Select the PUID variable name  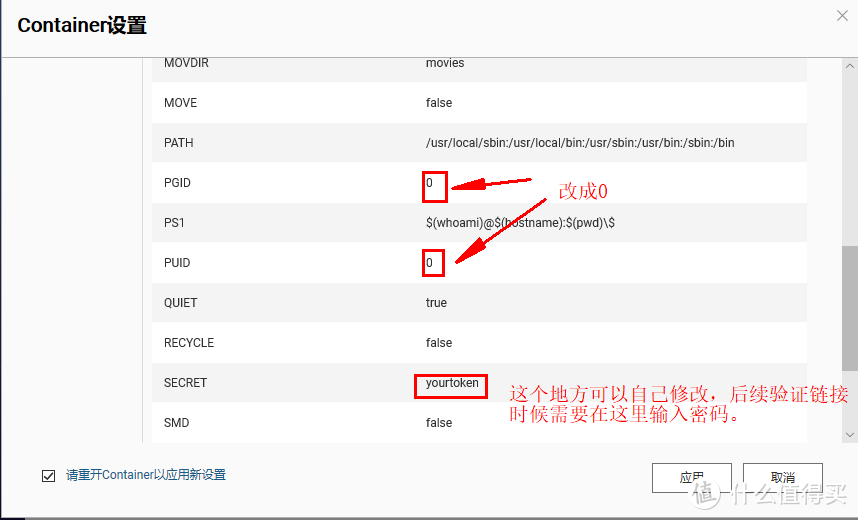(x=177, y=263)
